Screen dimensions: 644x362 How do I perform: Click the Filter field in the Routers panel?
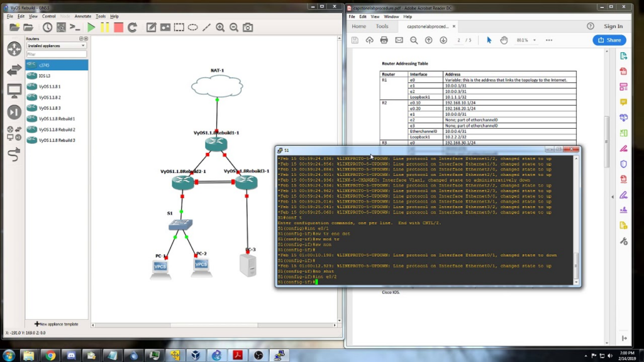tap(55, 53)
